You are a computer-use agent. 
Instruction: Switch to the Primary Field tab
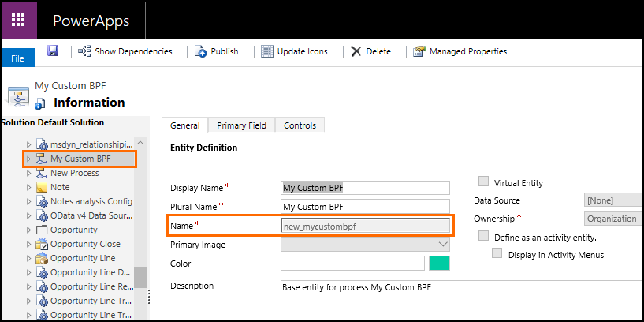tap(242, 125)
